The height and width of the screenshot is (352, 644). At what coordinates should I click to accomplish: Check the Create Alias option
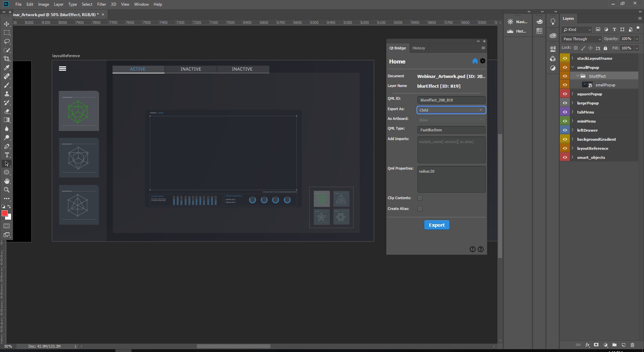[x=420, y=209]
